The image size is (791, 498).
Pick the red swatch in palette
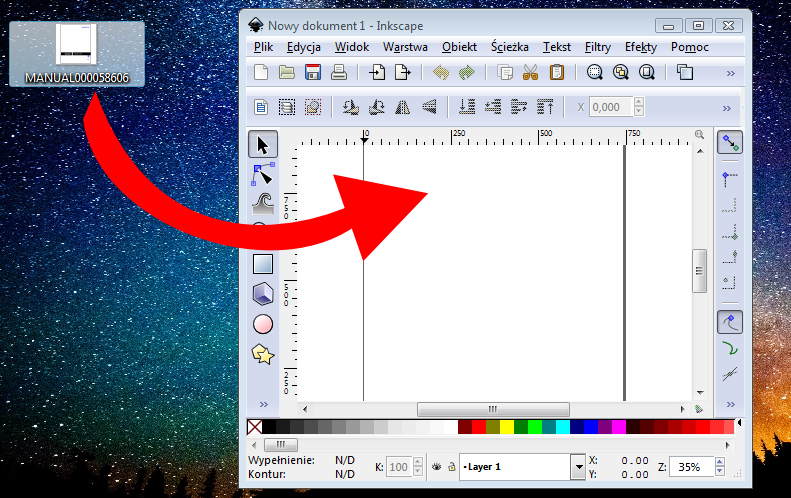479,427
